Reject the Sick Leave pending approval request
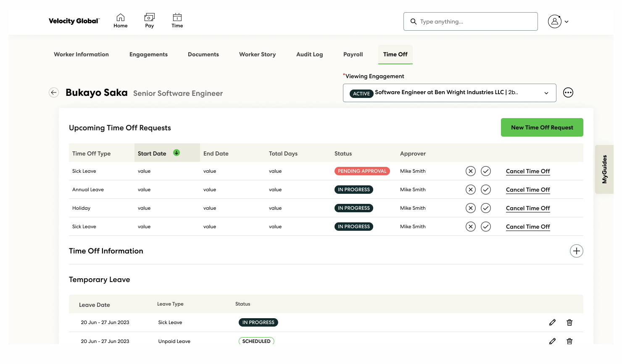 pyautogui.click(x=471, y=171)
